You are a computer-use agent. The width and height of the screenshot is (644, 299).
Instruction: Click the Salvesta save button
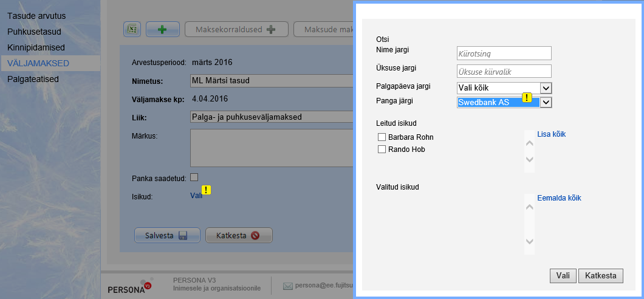167,235
